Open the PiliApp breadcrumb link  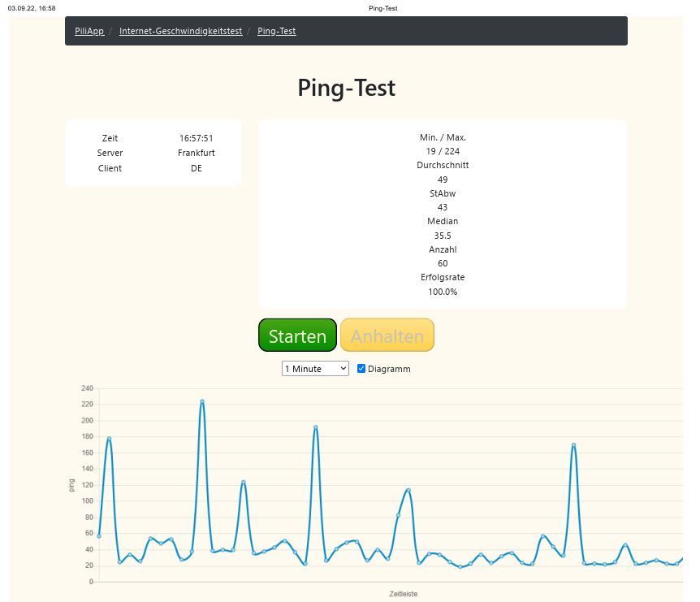click(89, 31)
